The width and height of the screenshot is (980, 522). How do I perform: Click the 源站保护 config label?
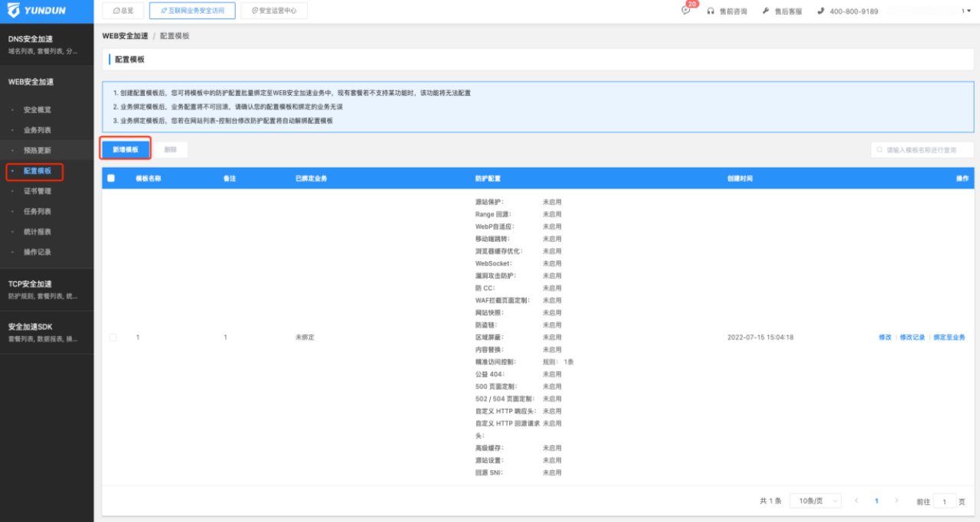point(490,202)
